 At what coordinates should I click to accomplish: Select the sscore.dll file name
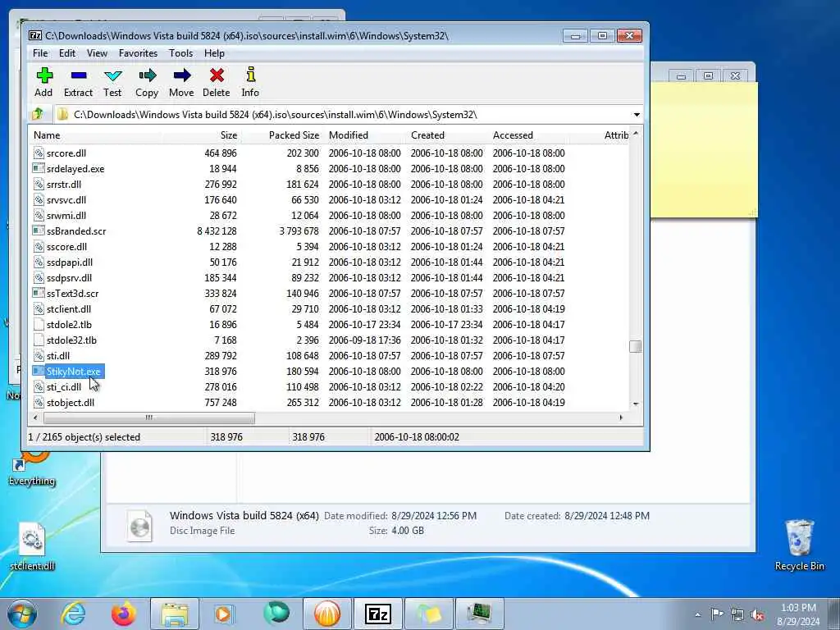click(66, 246)
